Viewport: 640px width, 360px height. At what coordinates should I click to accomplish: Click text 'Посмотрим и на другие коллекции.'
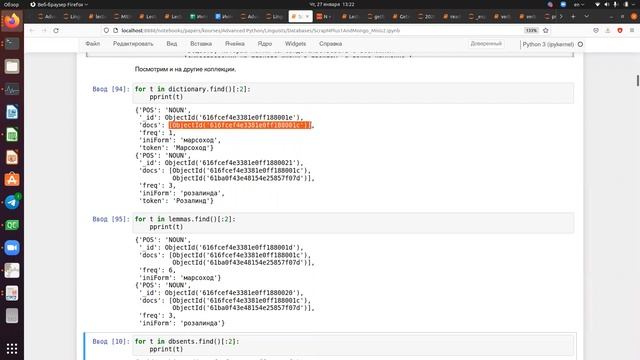pyautogui.click(x=185, y=69)
